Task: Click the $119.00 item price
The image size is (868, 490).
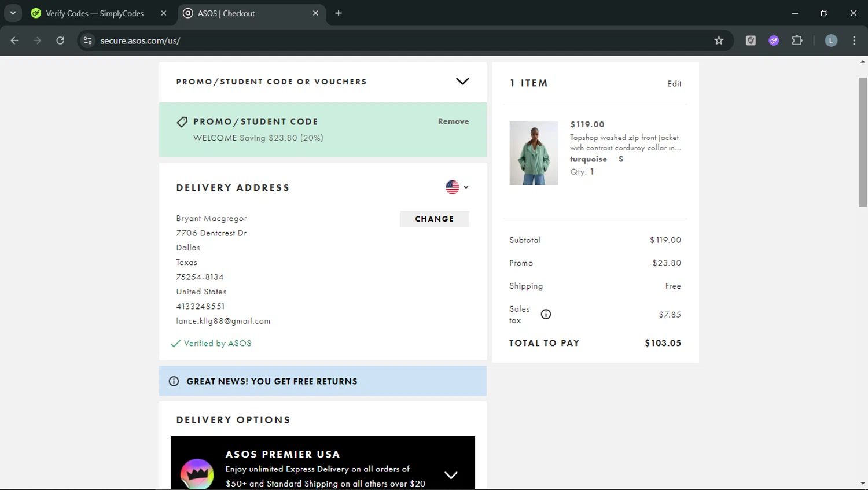Action: point(587,124)
